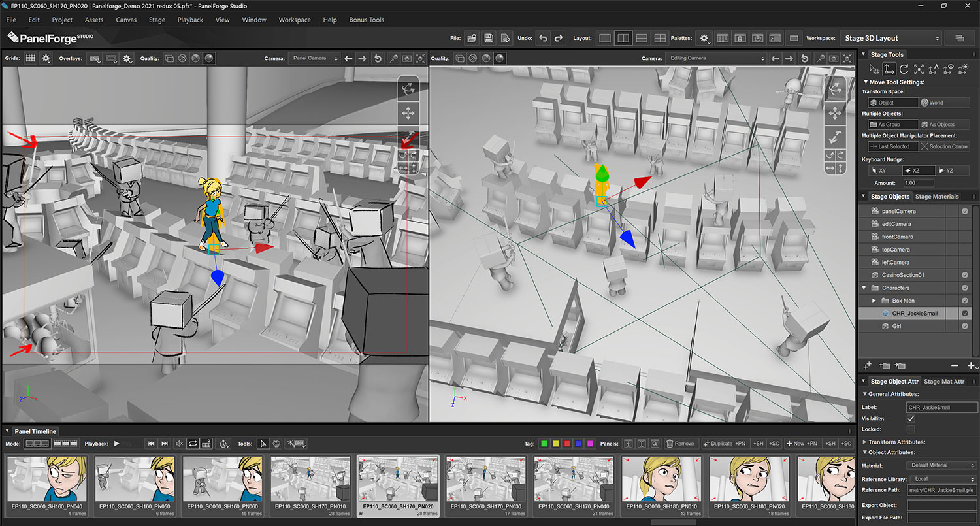Open the Palettes gear dropdown
This screenshot has width=980, height=526.
(x=704, y=38)
